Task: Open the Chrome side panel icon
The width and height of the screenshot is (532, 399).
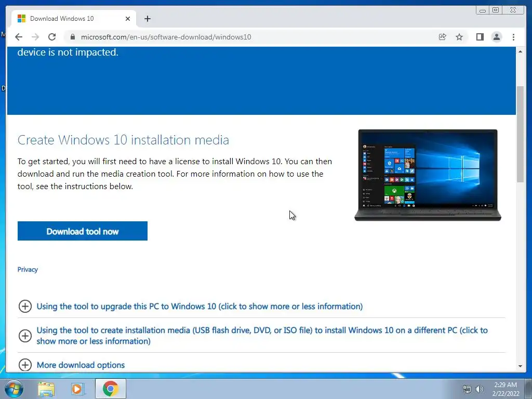Action: point(480,37)
